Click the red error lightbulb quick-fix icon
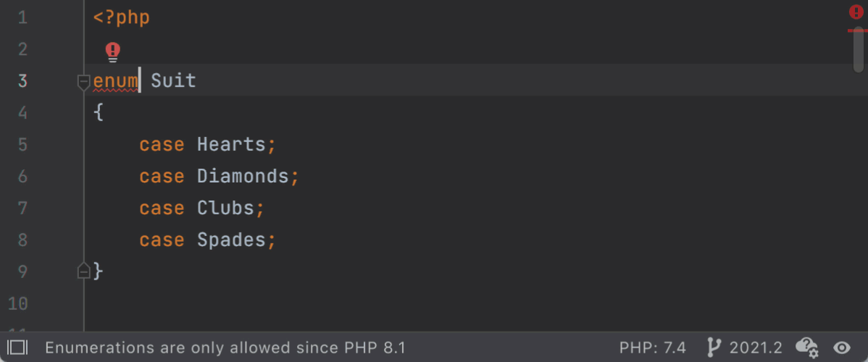 tap(113, 51)
